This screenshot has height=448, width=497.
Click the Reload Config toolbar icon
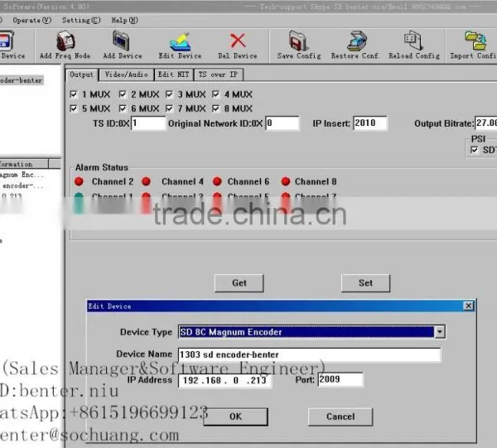[413, 41]
